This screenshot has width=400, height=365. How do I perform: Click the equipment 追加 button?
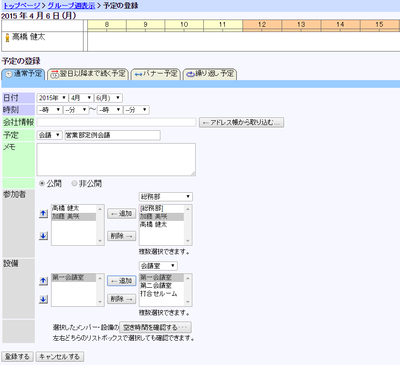pyautogui.click(x=122, y=281)
